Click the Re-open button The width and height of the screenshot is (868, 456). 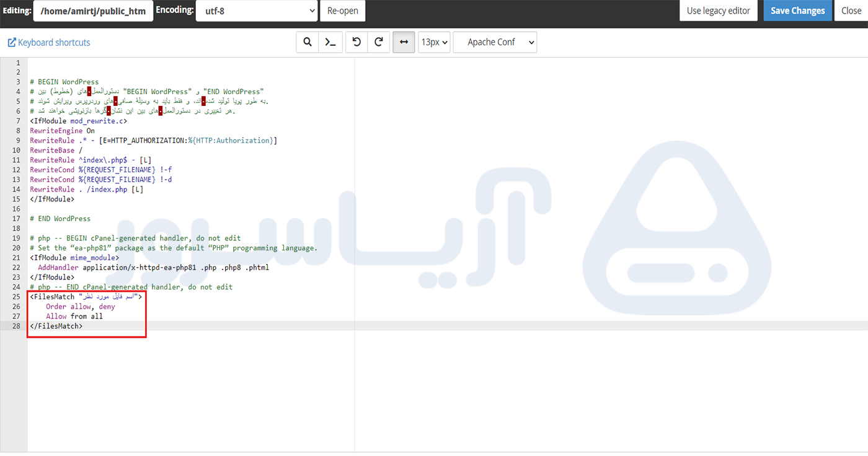click(343, 11)
